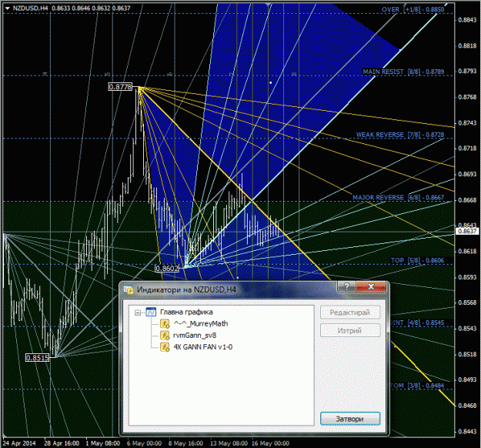The image size is (481, 448).
Task: Click the 1 May 08:00 time axis label
Action: [103, 443]
